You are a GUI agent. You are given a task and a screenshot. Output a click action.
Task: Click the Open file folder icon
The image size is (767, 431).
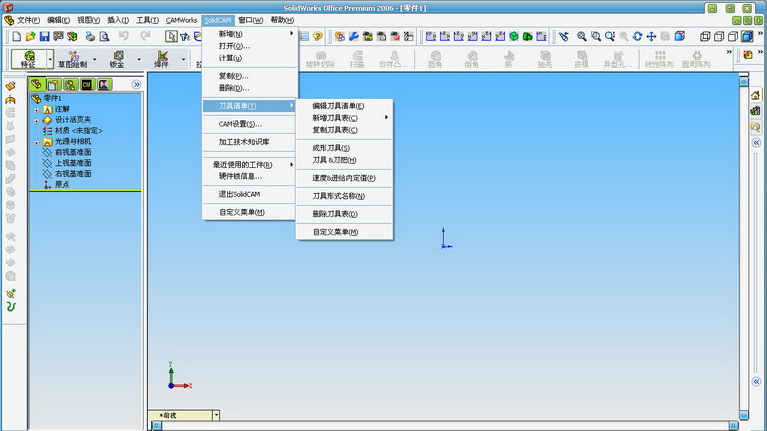coord(30,36)
